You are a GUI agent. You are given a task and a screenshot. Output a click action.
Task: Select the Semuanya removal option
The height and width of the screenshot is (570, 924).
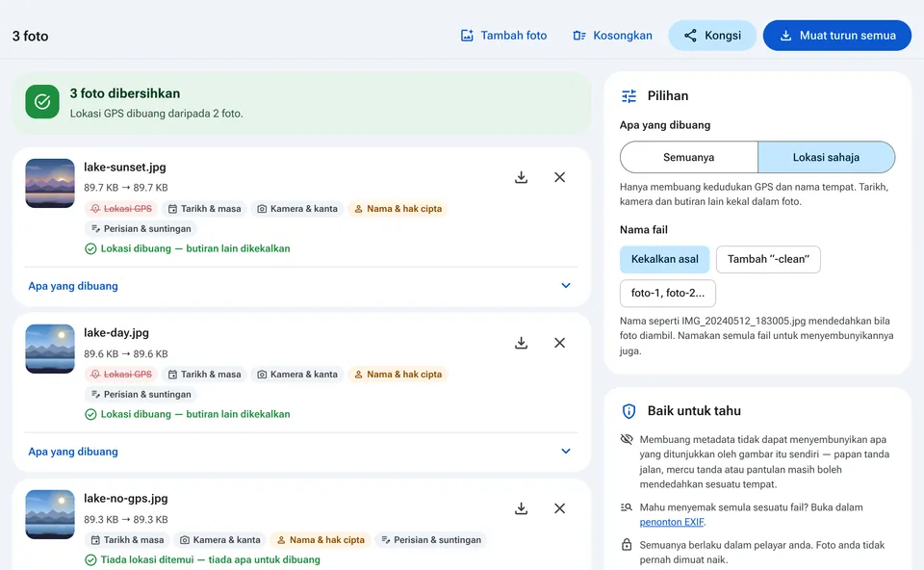click(689, 157)
